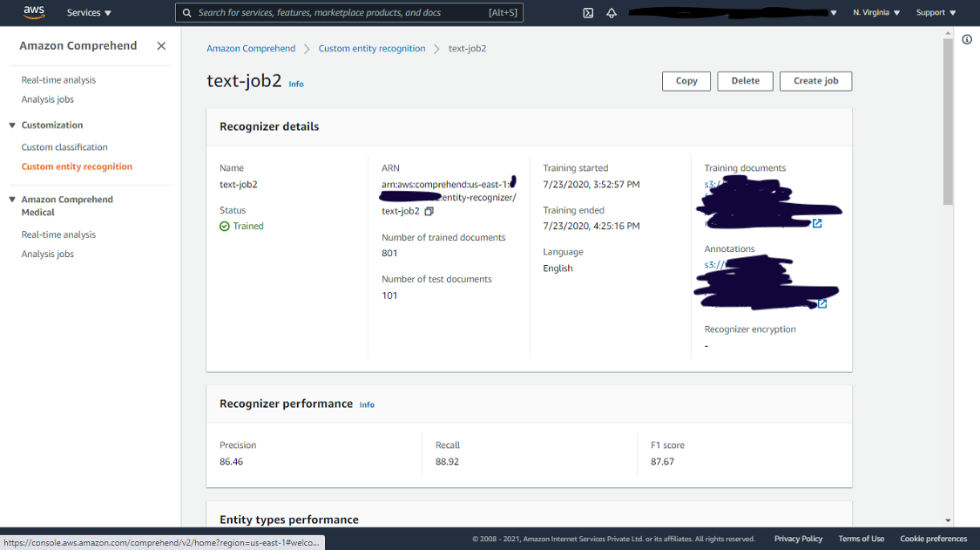
Task: Select trained documents count 801
Action: coord(389,254)
